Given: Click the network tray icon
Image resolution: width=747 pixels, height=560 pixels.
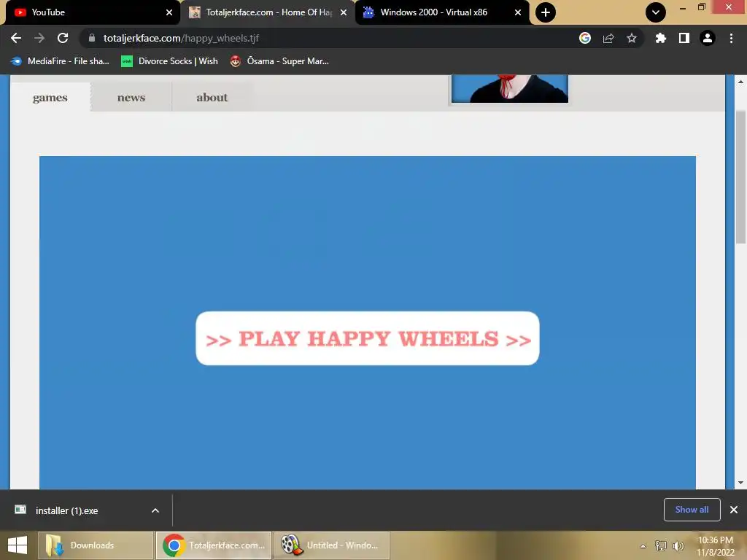Looking at the screenshot, I should pos(661,545).
